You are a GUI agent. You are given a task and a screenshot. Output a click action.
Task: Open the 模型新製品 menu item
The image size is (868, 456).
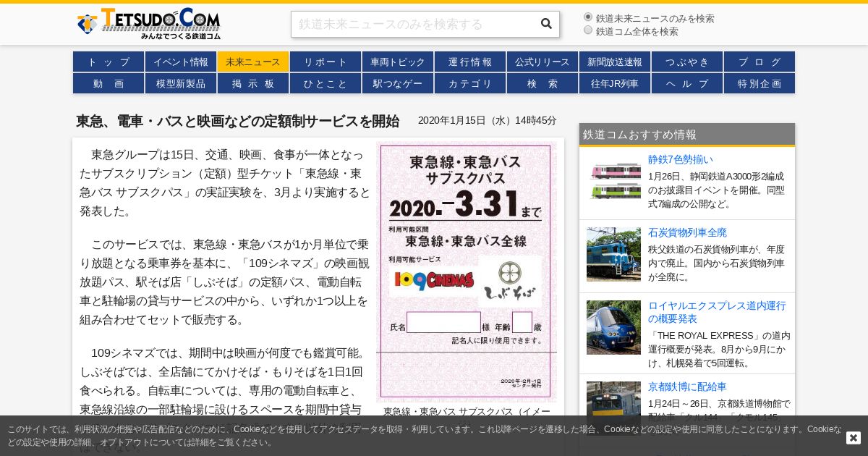(181, 83)
